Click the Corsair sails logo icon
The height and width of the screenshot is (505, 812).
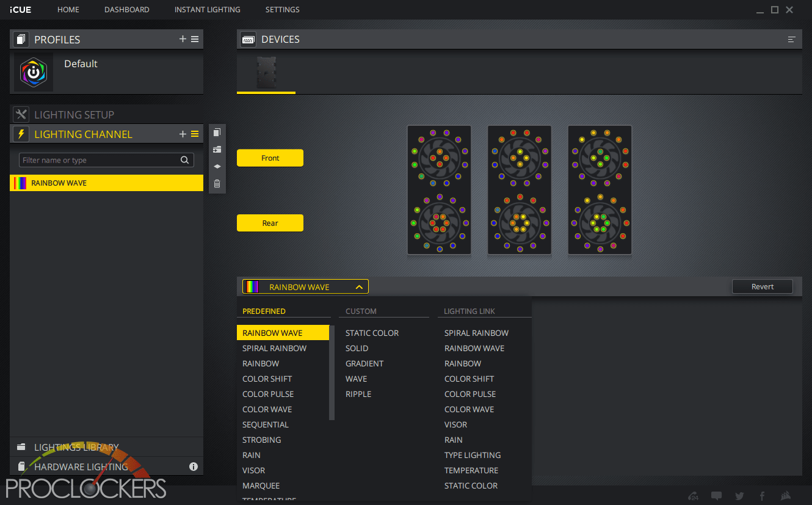[785, 496]
